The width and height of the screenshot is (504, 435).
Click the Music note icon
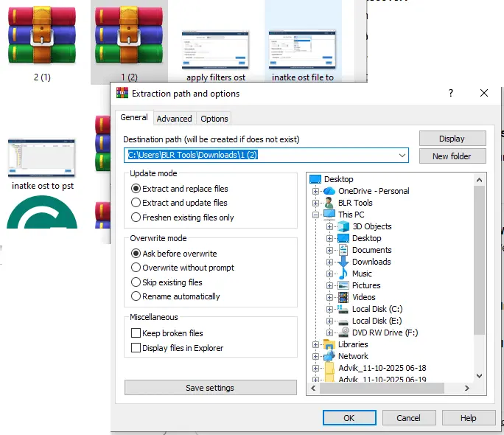(343, 274)
